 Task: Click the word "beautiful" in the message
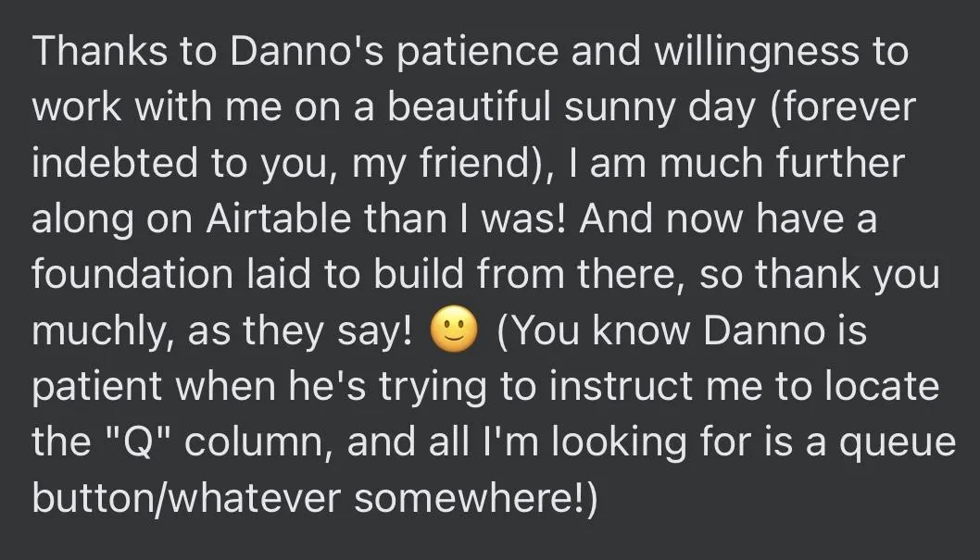pos(469,106)
